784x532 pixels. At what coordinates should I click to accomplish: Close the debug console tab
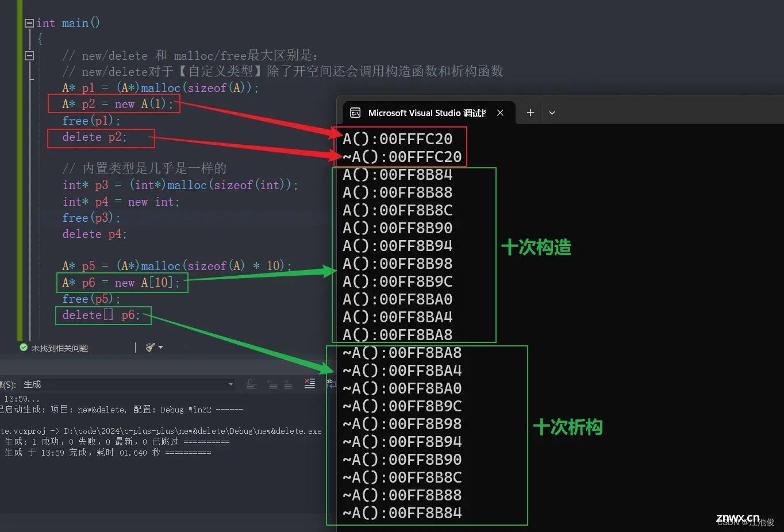click(x=500, y=113)
